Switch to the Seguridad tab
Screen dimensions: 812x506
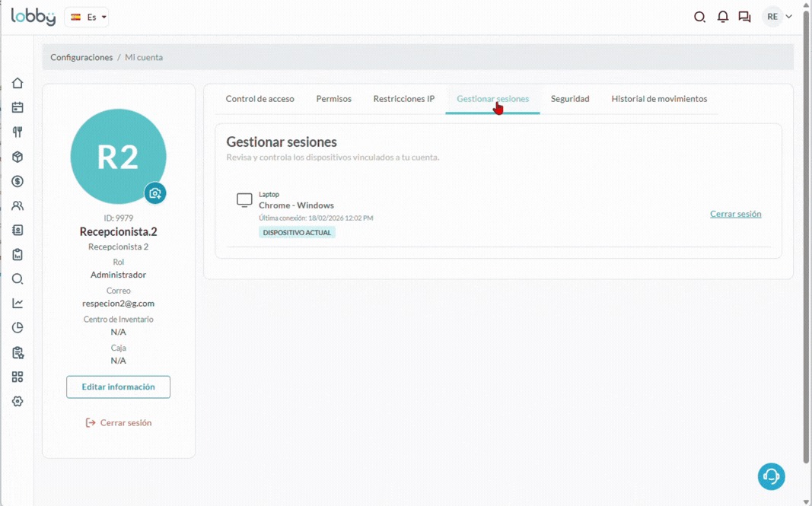click(570, 99)
